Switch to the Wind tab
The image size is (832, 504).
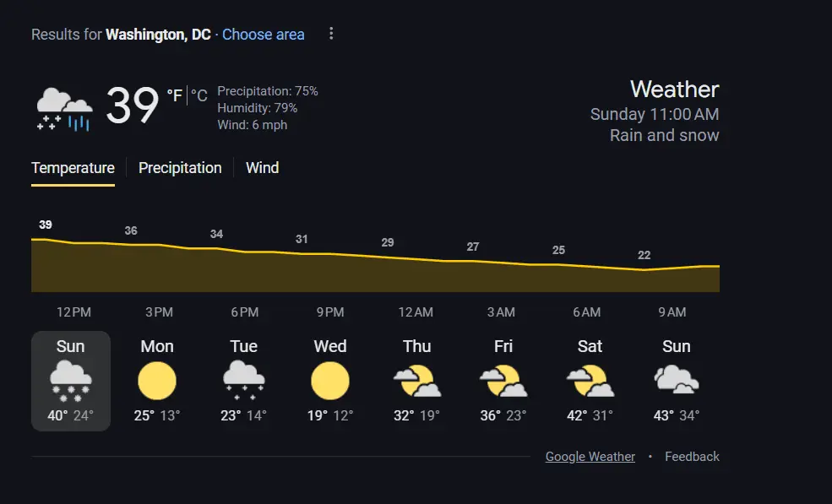[262, 168]
